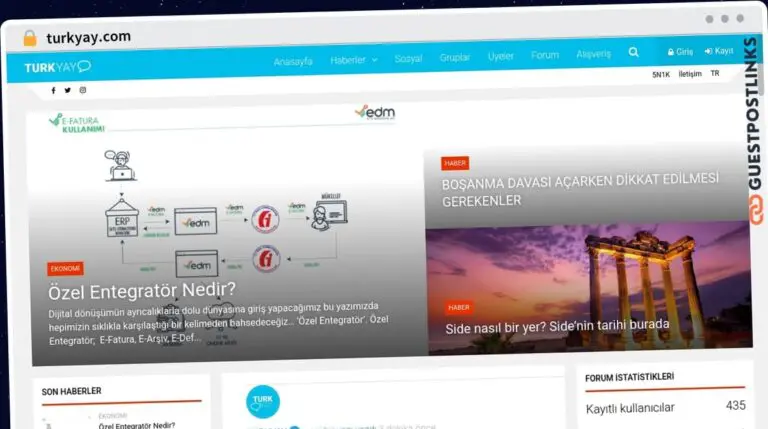Screen dimensions: 768x429
Task: Open the Gruplar menu item
Action: 455,57
